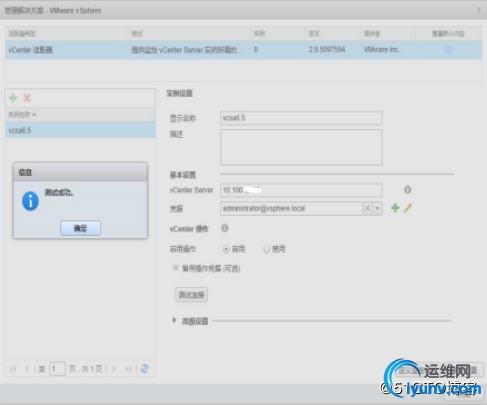
Task: Expand the advanced settings section
Action: (174, 320)
